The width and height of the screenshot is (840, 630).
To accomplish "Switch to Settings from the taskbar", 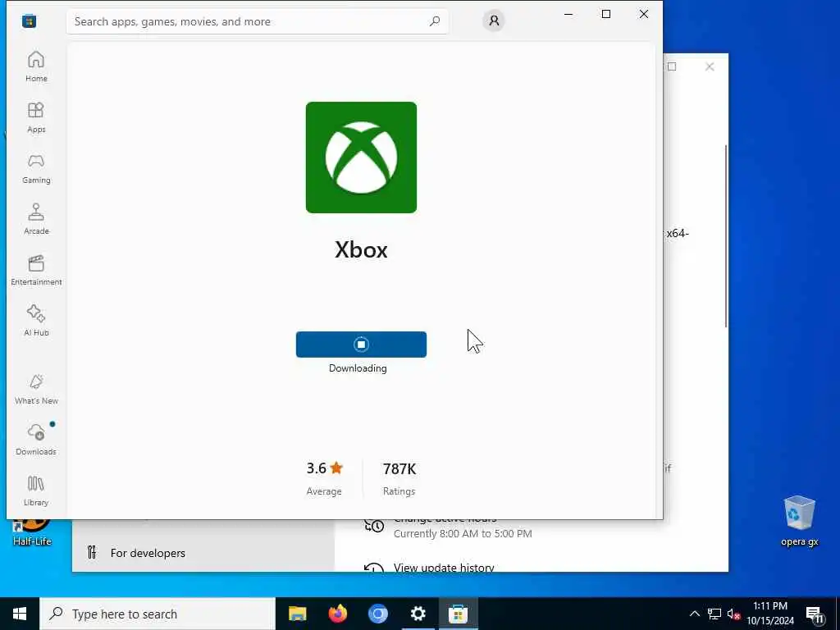I will coord(418,614).
